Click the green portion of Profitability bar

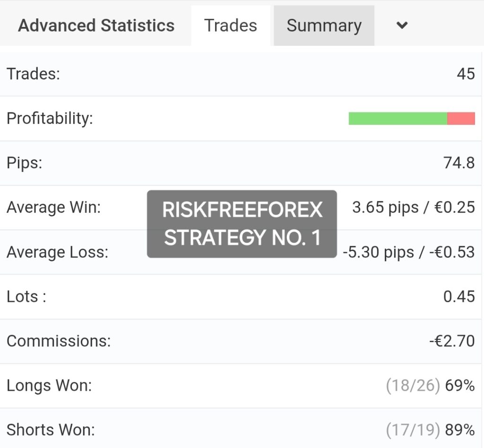pyautogui.click(x=398, y=119)
